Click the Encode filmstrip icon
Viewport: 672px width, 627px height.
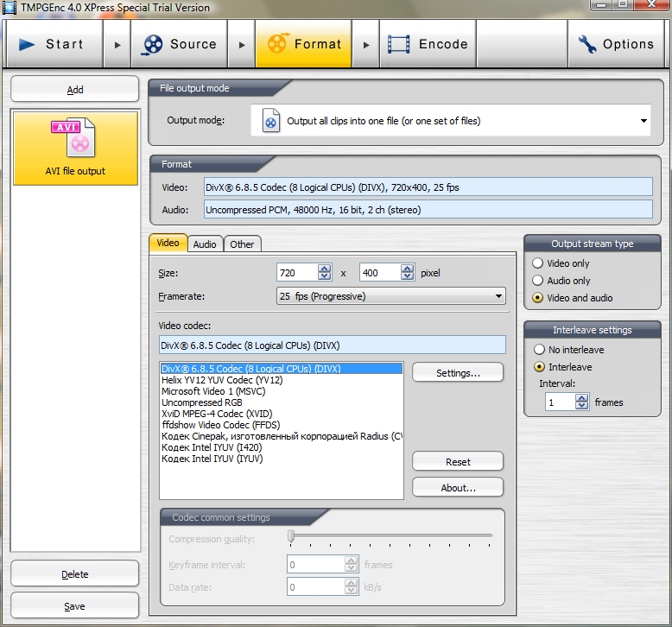pos(398,45)
